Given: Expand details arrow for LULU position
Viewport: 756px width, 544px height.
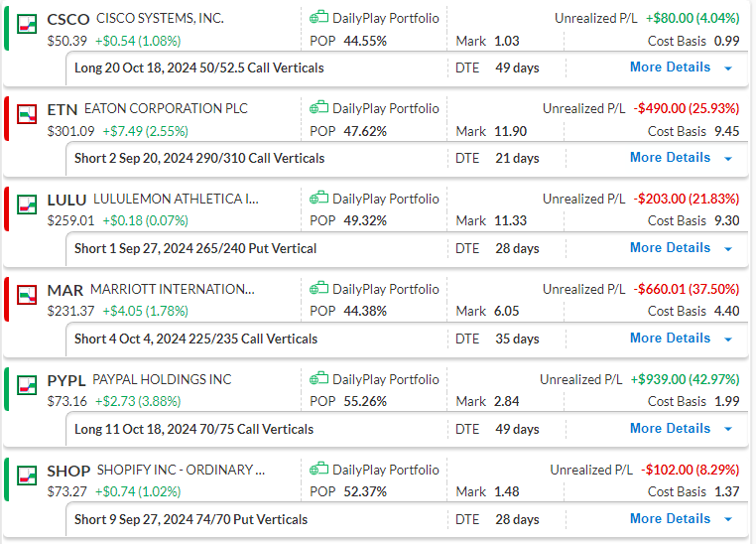Looking at the screenshot, I should tap(728, 249).
